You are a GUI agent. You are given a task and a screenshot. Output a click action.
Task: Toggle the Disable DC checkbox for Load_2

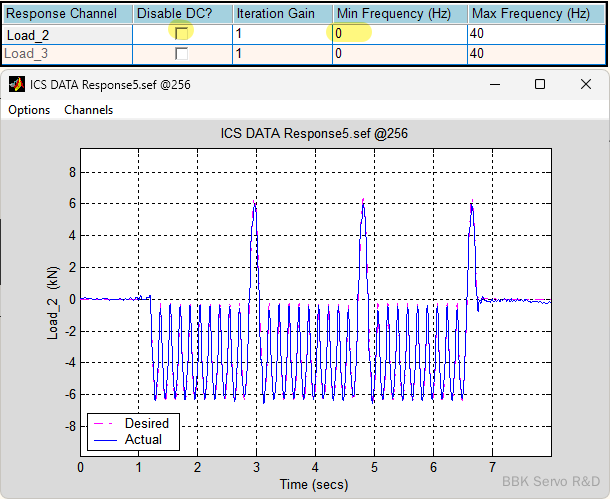click(181, 33)
